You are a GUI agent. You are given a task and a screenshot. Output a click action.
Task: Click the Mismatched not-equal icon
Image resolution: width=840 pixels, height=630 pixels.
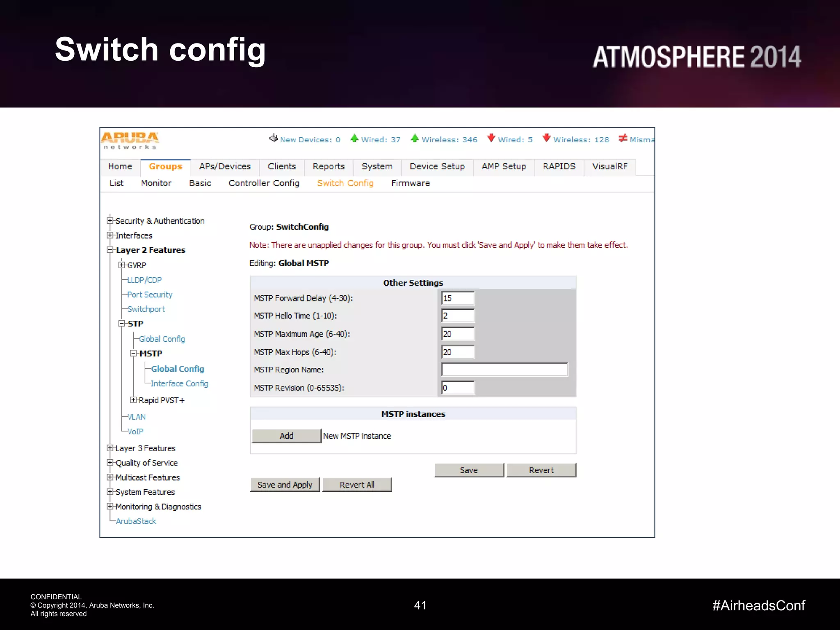click(623, 138)
